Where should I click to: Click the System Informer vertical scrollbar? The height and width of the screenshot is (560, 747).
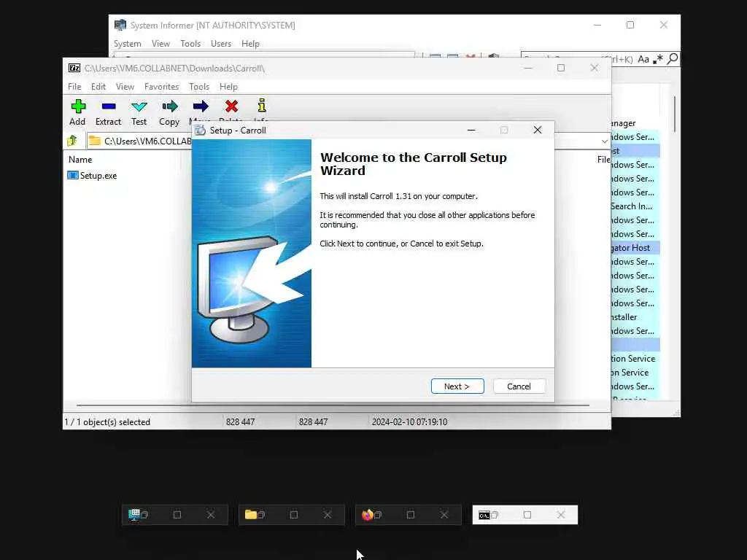coord(675,114)
